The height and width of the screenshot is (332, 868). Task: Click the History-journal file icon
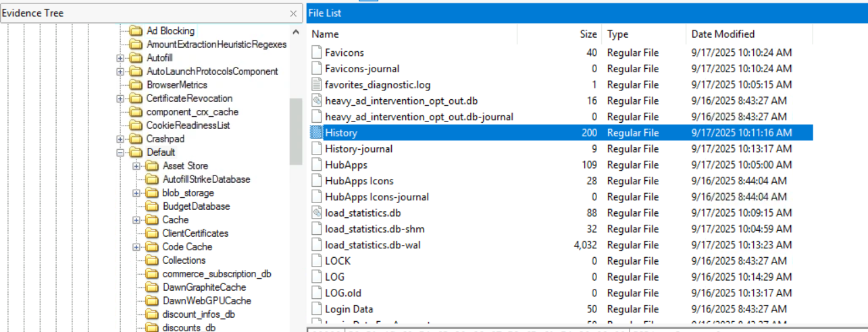tap(317, 148)
